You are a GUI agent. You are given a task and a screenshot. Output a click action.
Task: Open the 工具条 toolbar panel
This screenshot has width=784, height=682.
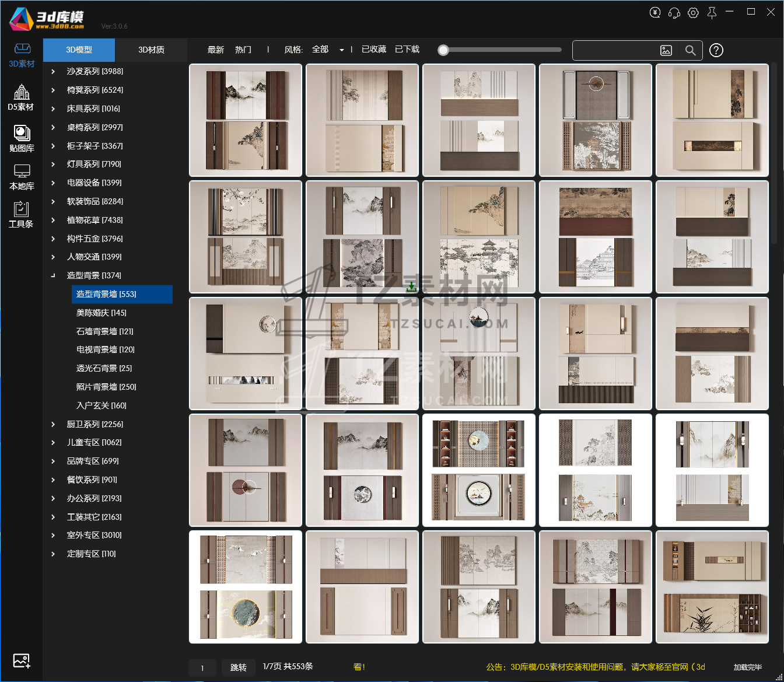tap(21, 214)
